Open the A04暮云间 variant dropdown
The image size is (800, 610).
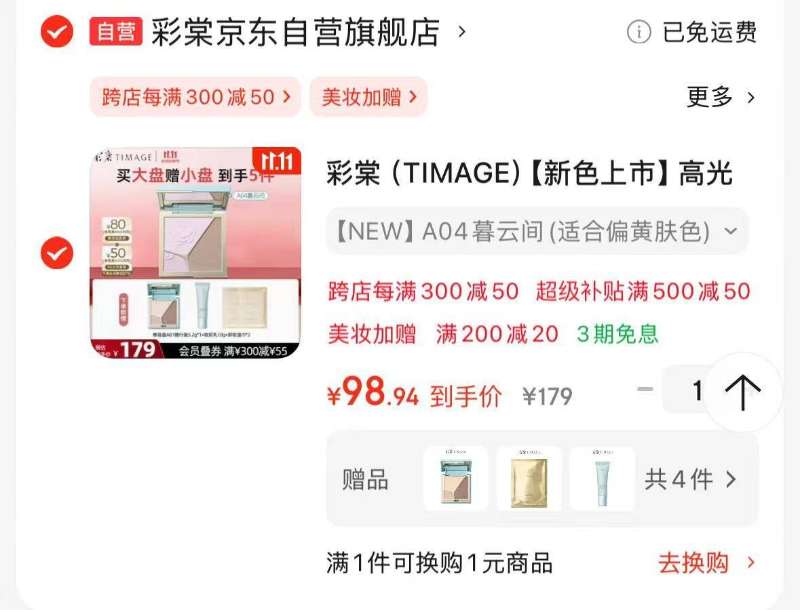tap(537, 232)
